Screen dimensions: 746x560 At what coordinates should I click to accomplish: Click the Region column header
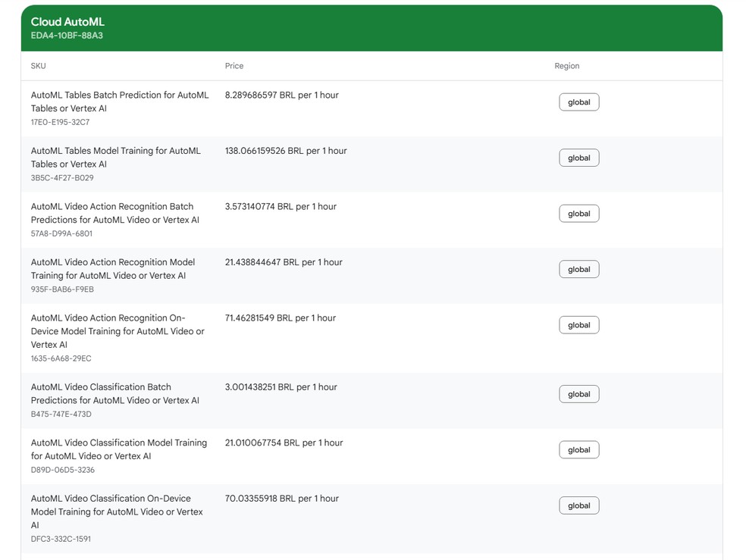567,66
